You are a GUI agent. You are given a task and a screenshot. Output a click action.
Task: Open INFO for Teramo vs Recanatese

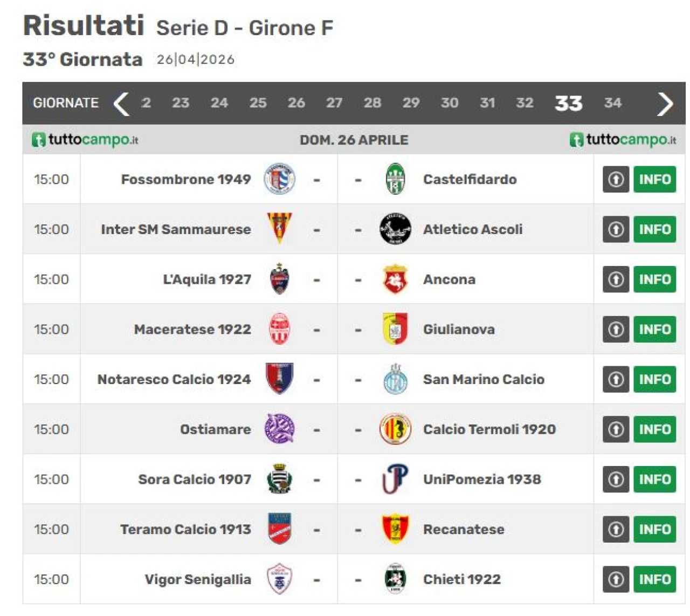654,529
